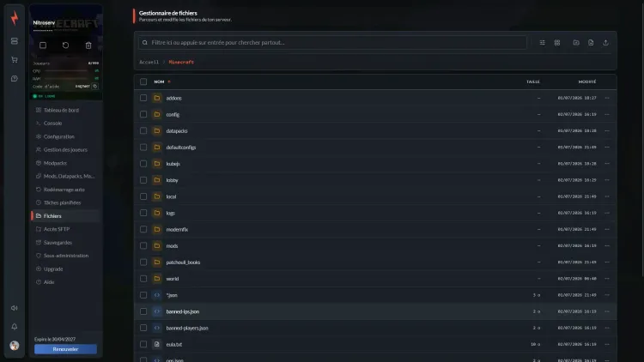
Task: Open Gestion des joueurs
Action: click(x=66, y=150)
